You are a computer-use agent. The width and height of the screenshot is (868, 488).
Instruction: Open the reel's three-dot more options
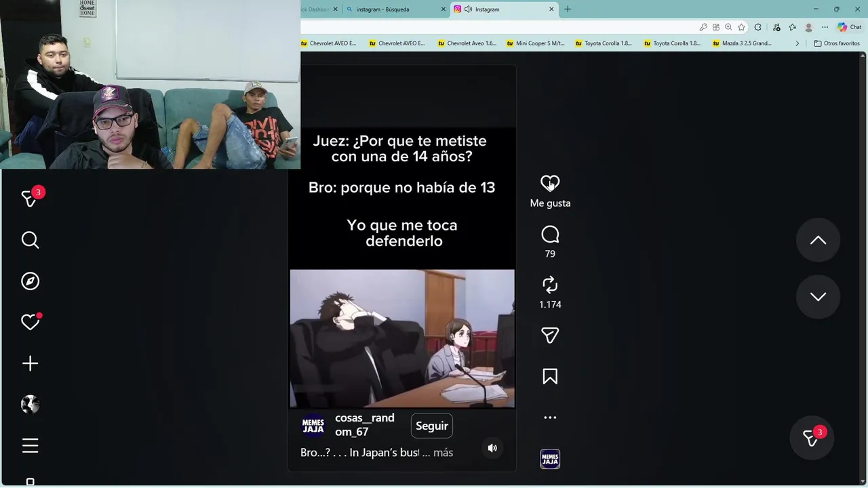[x=550, y=418]
